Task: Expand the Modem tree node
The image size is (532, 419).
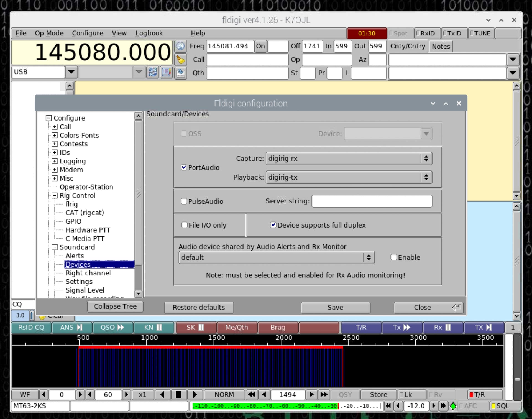Action: [x=55, y=170]
